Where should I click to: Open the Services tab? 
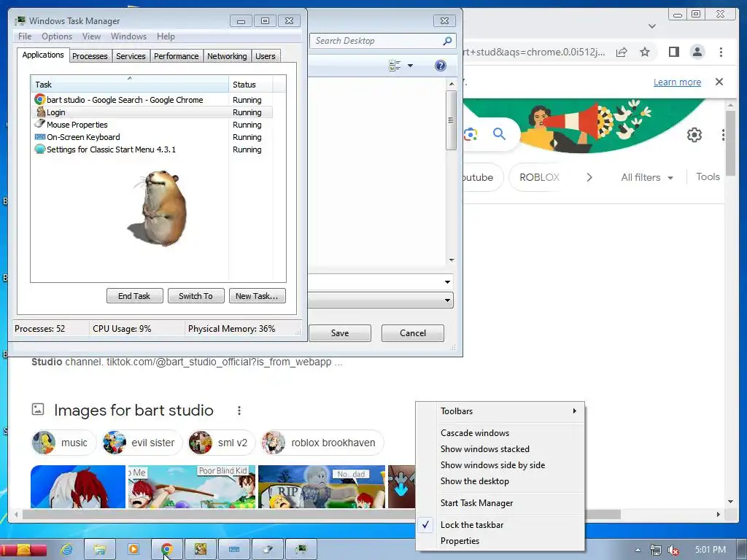(x=131, y=56)
